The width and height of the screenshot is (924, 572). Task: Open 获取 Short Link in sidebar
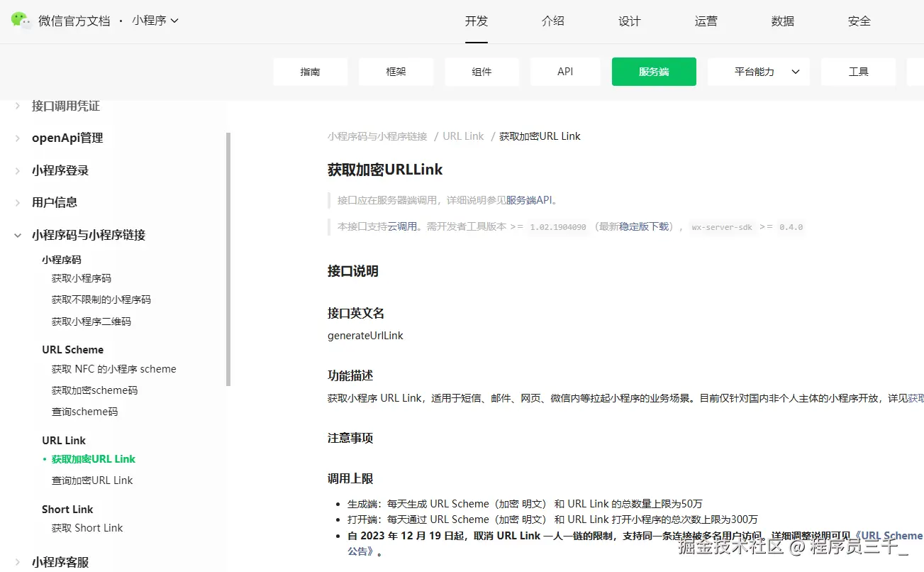point(87,528)
